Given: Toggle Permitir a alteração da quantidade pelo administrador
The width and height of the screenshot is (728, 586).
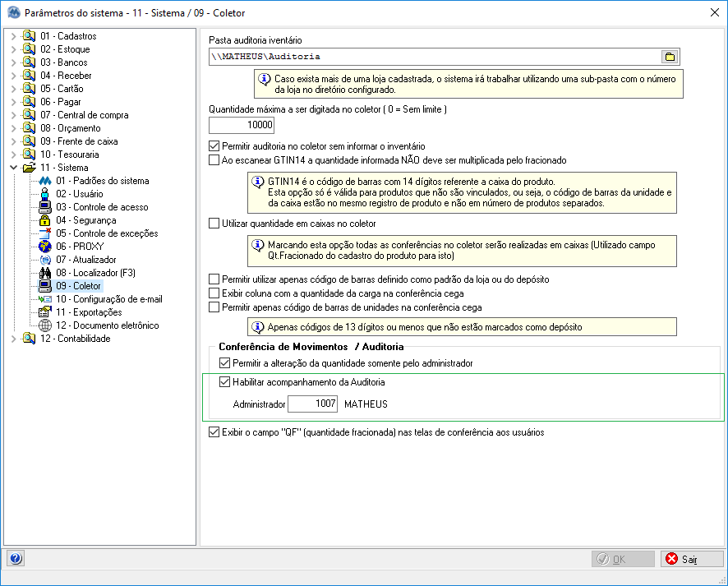Looking at the screenshot, I should pyautogui.click(x=224, y=362).
